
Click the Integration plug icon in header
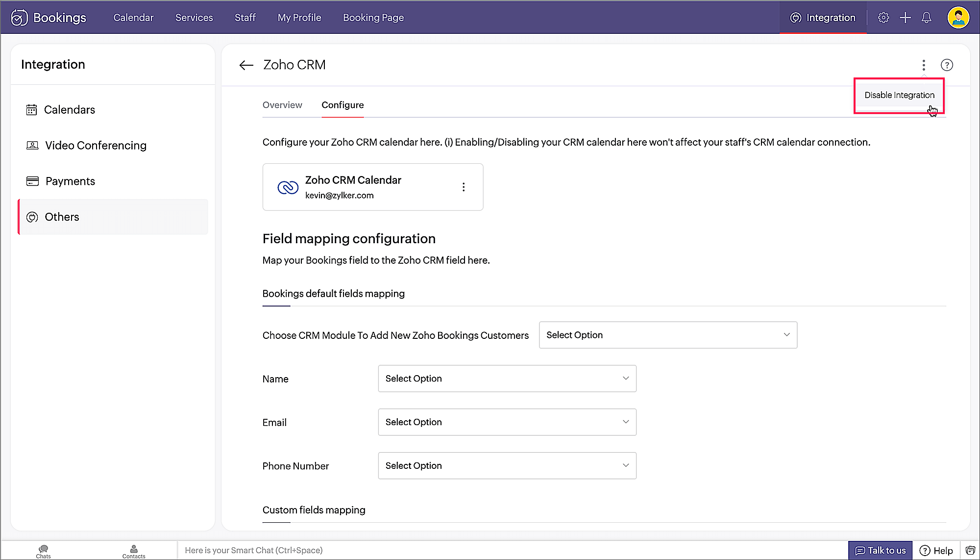796,18
